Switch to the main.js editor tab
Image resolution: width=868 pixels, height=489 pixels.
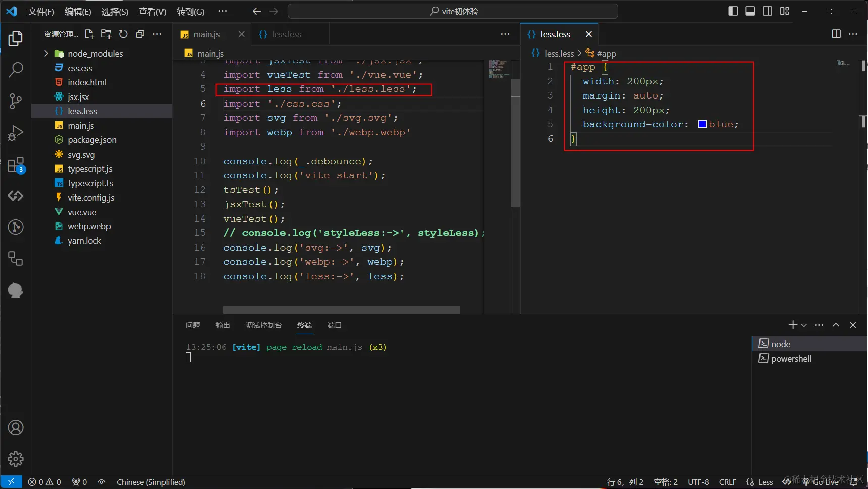click(206, 34)
